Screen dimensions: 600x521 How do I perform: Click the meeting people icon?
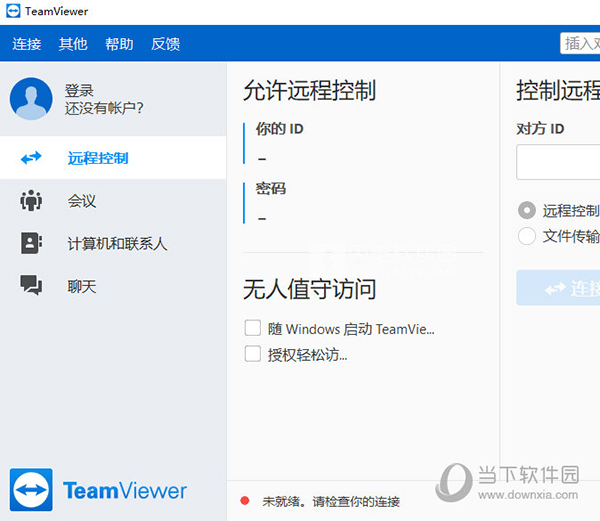(31, 200)
